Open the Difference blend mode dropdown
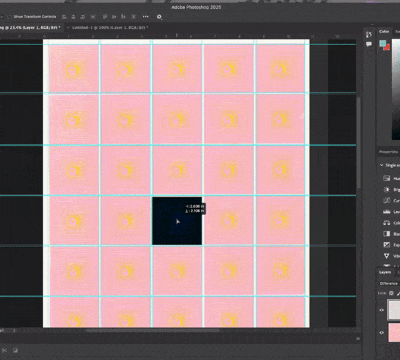Screen dimensions: 400x360 tap(389, 283)
